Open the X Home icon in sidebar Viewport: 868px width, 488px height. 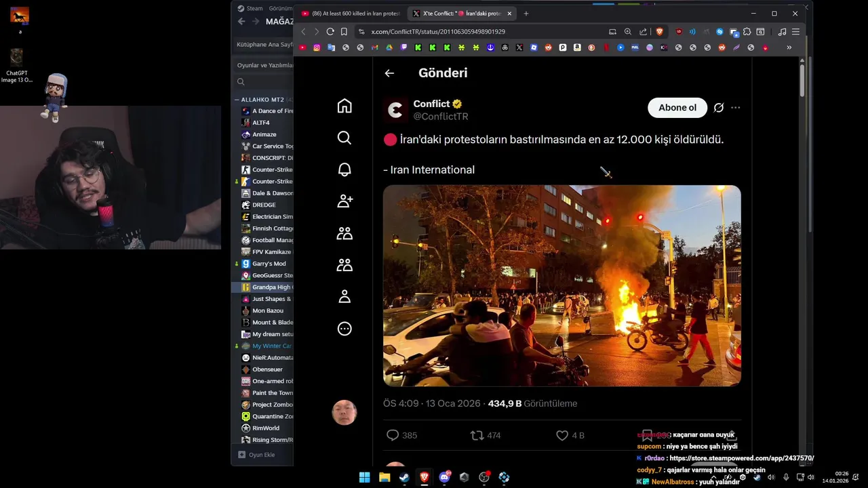[x=344, y=106]
